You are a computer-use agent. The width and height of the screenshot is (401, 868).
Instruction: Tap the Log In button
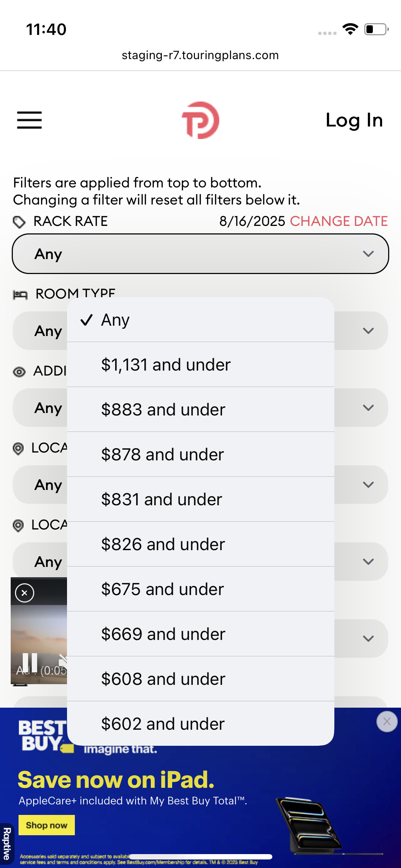coord(354,120)
